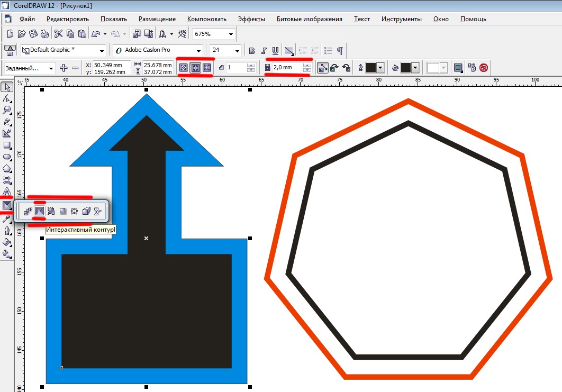Paste from clipboard
The height and width of the screenshot is (392, 562).
pos(82,34)
